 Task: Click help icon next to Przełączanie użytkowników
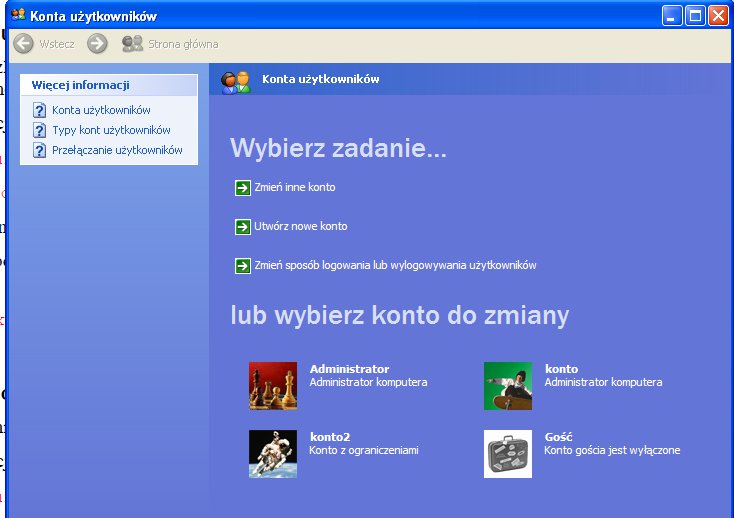pyautogui.click(x=40, y=150)
